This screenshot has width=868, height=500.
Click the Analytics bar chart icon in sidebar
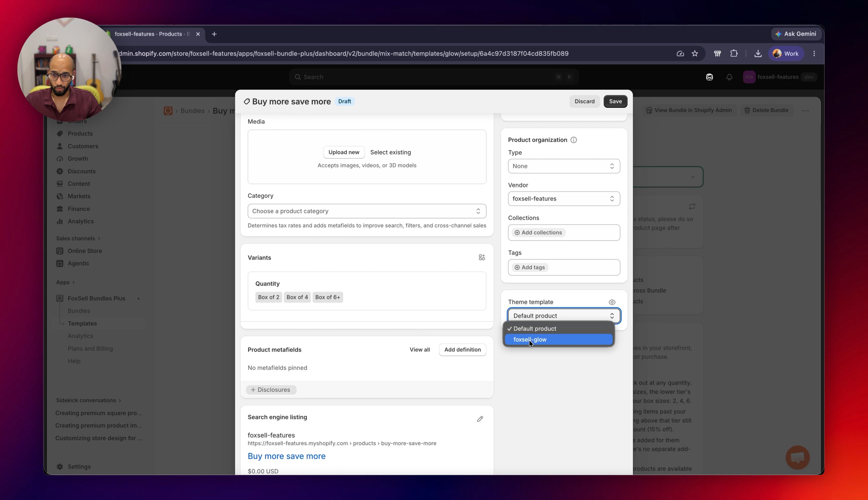[x=60, y=222]
